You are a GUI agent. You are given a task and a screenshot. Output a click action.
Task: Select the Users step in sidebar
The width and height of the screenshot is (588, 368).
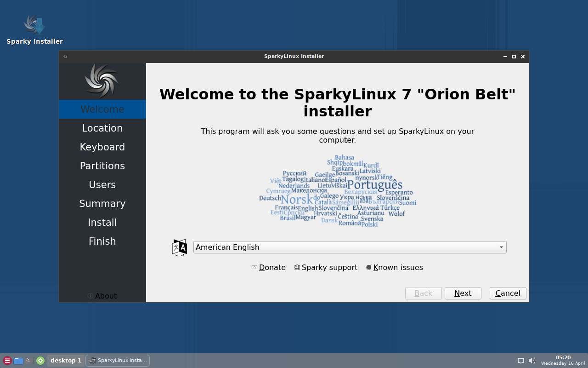tap(102, 185)
